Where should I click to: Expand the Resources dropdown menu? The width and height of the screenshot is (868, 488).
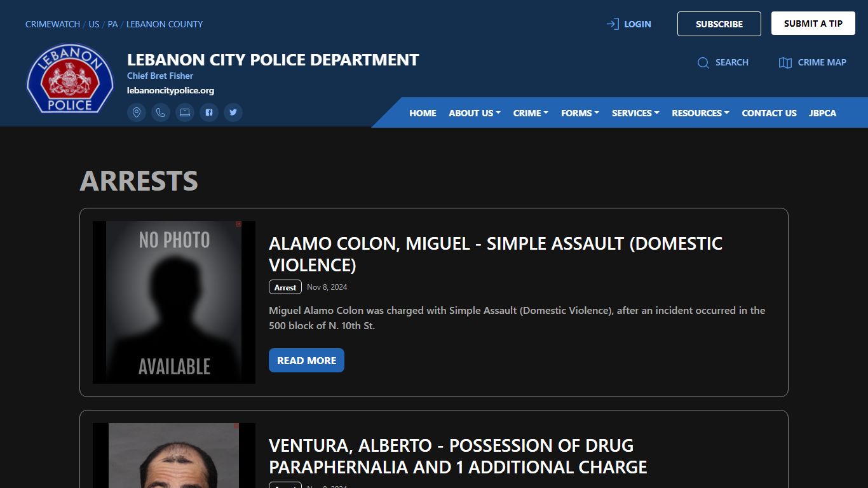coord(700,113)
